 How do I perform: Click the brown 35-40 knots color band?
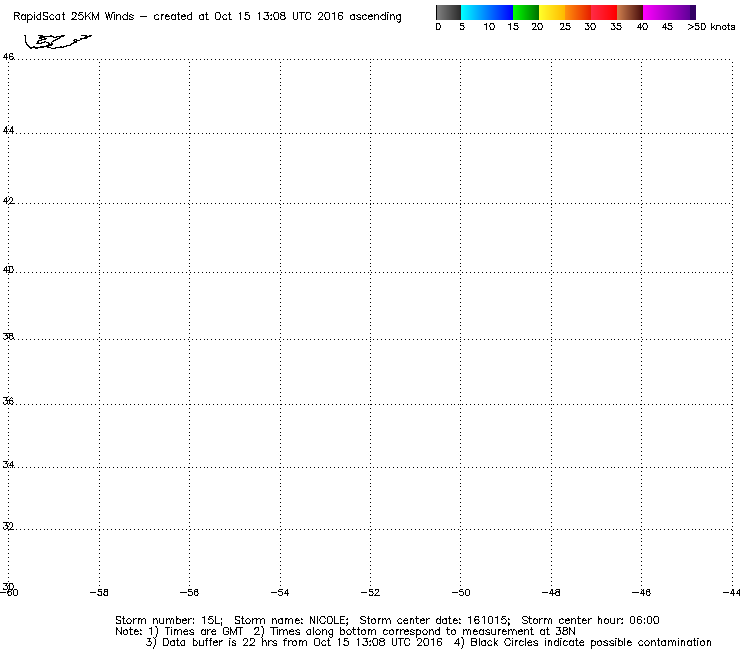[630, 12]
